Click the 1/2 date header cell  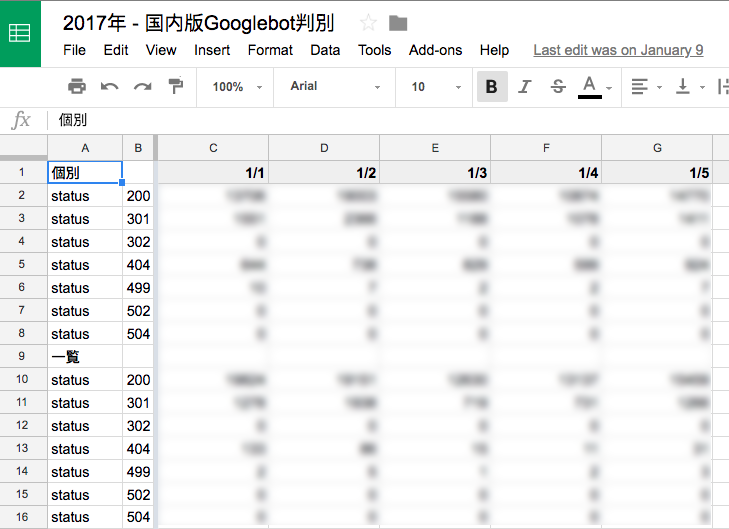324,172
